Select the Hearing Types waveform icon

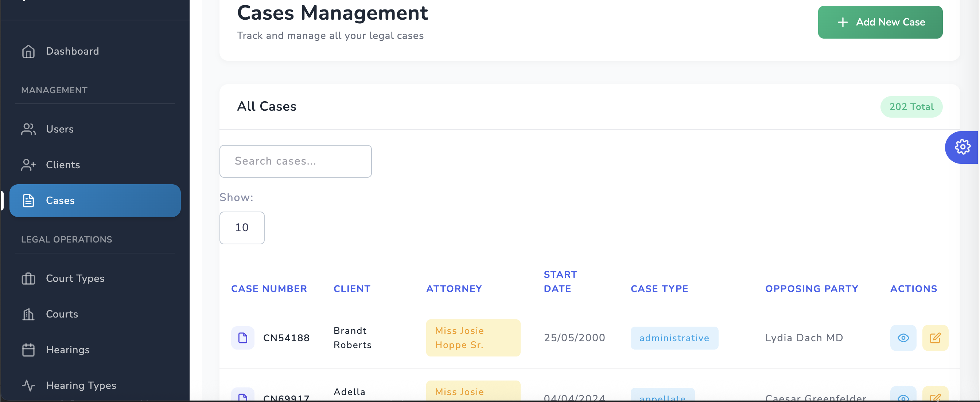tap(28, 385)
